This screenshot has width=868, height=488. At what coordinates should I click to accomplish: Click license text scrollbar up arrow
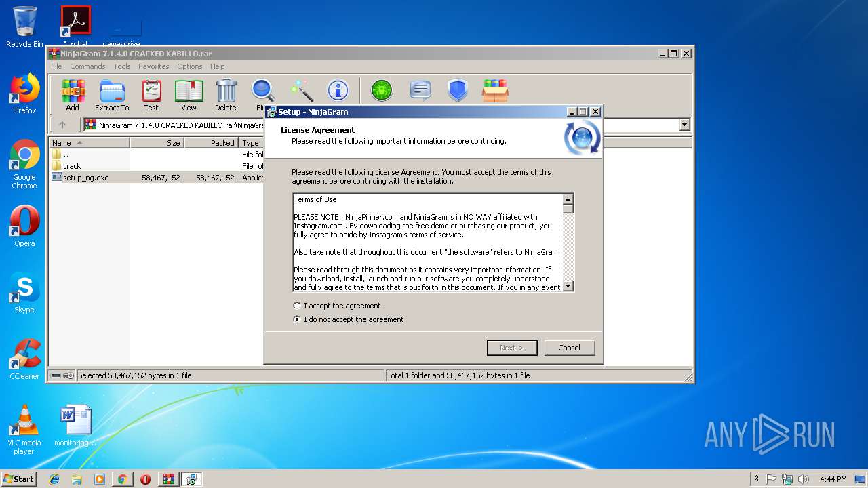(x=568, y=199)
